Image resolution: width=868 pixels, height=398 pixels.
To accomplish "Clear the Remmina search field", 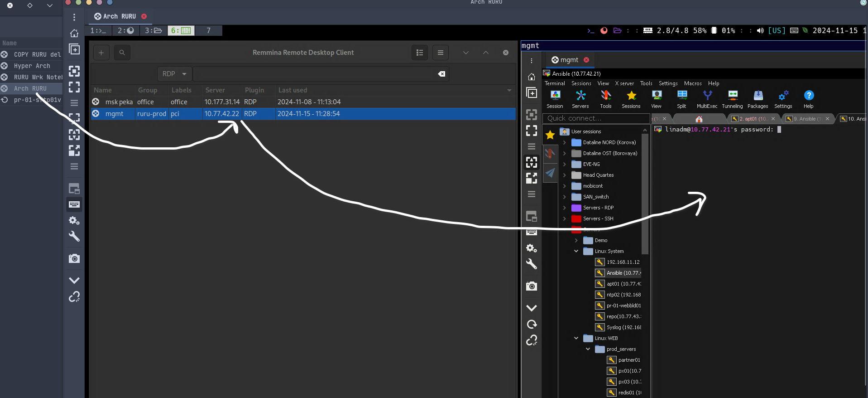I will [x=441, y=74].
